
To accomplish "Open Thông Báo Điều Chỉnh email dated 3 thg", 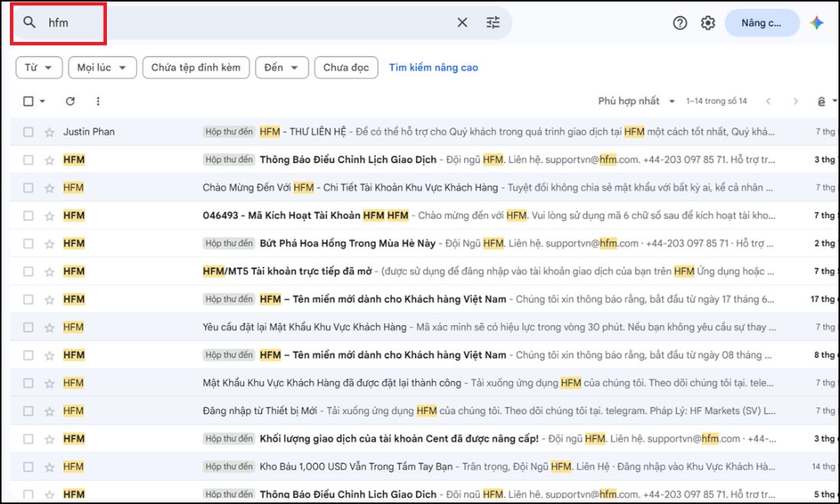I will (423, 160).
